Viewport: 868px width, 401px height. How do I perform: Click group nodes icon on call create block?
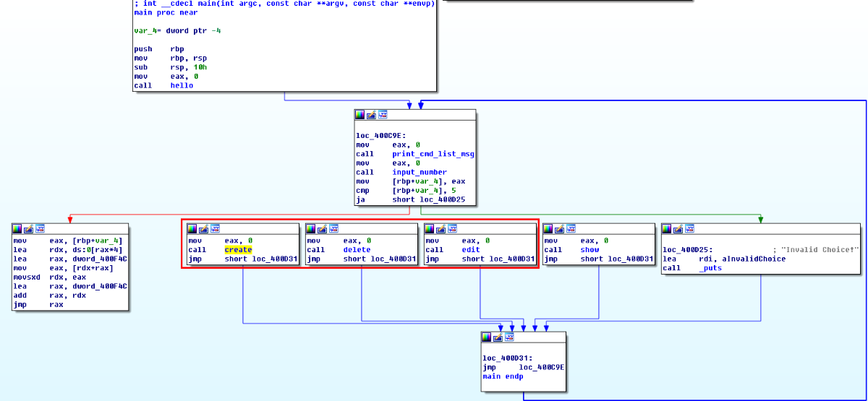click(216, 228)
